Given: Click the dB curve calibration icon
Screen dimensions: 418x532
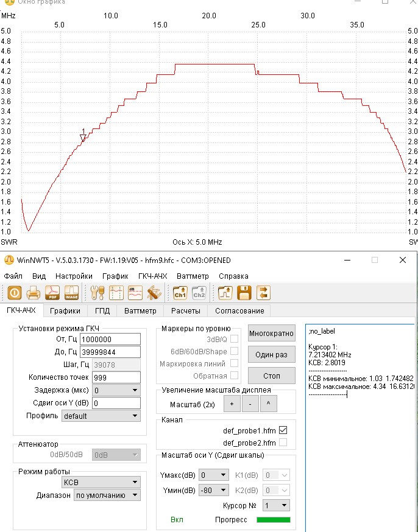Looking at the screenshot, I should click(x=135, y=292).
